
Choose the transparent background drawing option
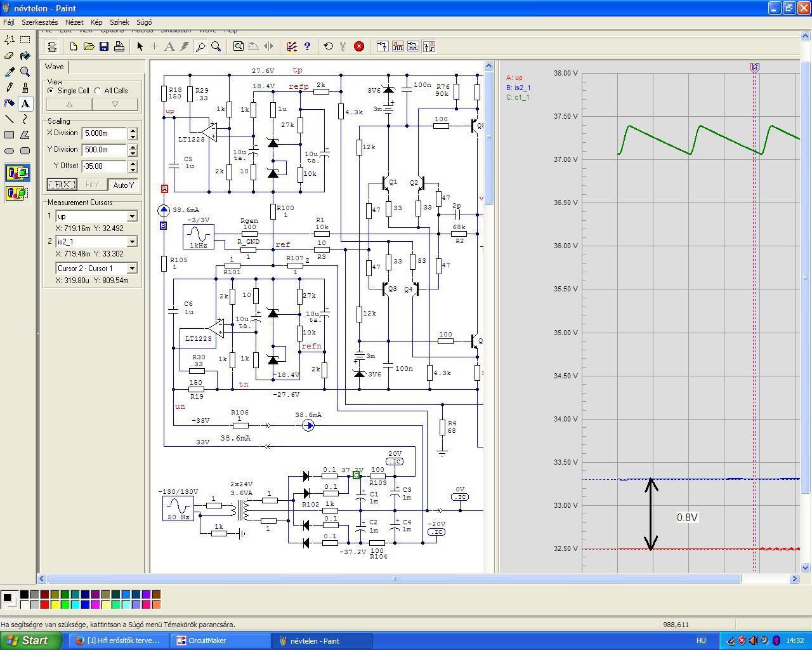(16, 192)
